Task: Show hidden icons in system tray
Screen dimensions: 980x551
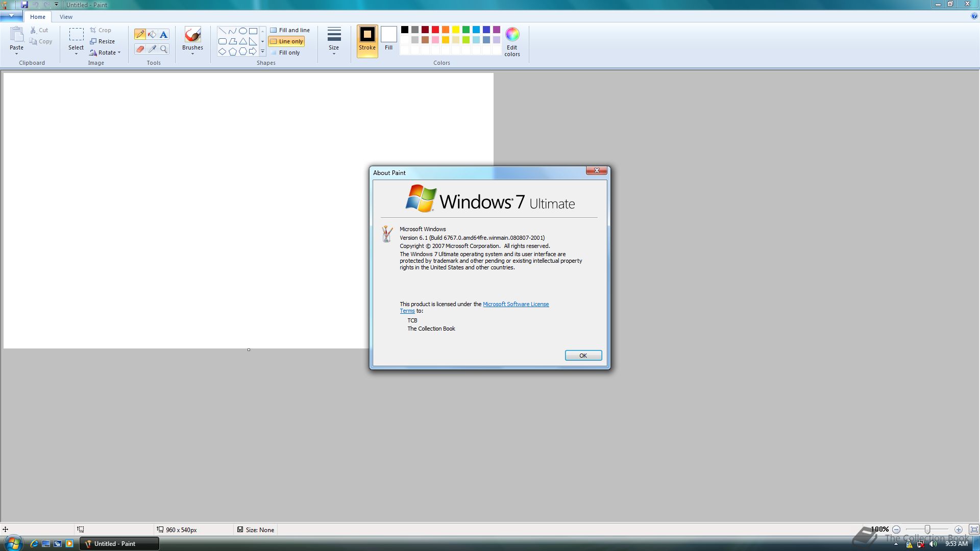Action: click(x=896, y=544)
